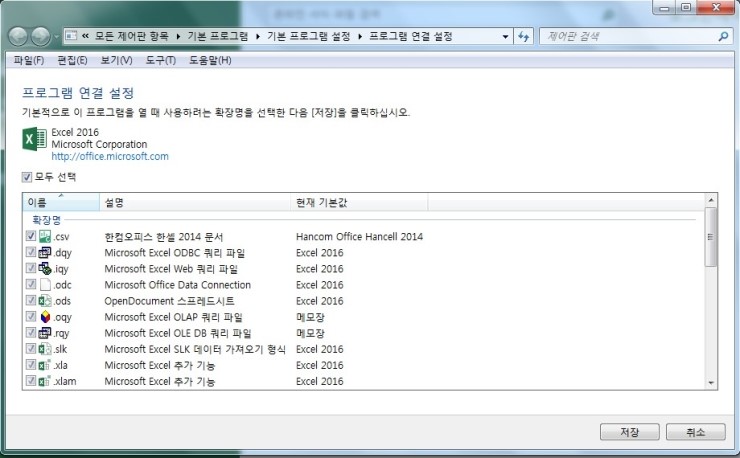This screenshot has height=458, width=740.
Task: Expand the arrow after 모든 제어판 항목
Action: click(x=178, y=36)
